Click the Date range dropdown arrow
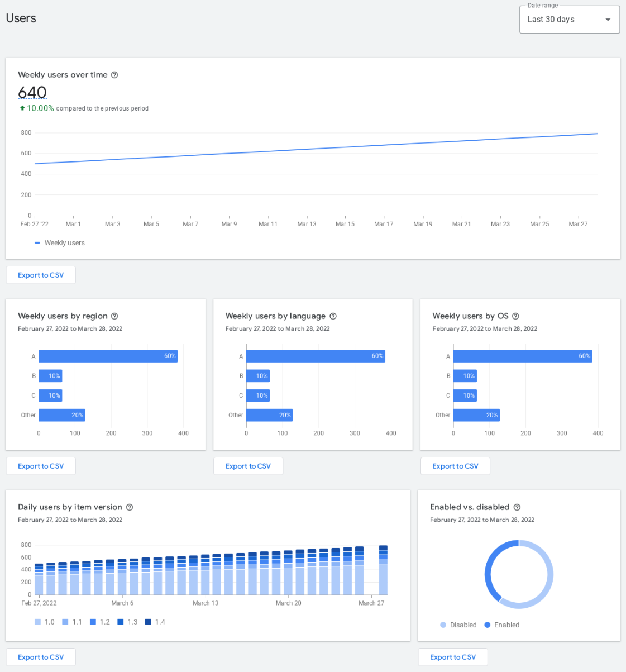 click(608, 20)
